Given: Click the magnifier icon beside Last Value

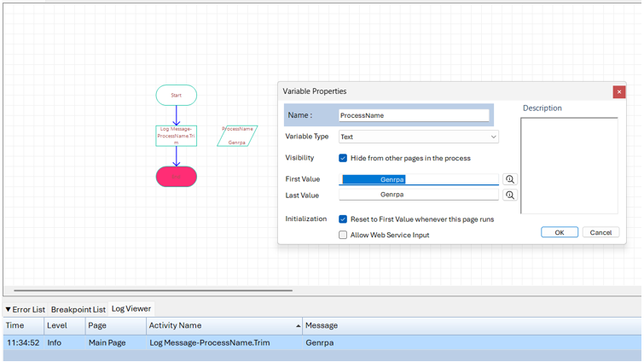Looking at the screenshot, I should (509, 196).
